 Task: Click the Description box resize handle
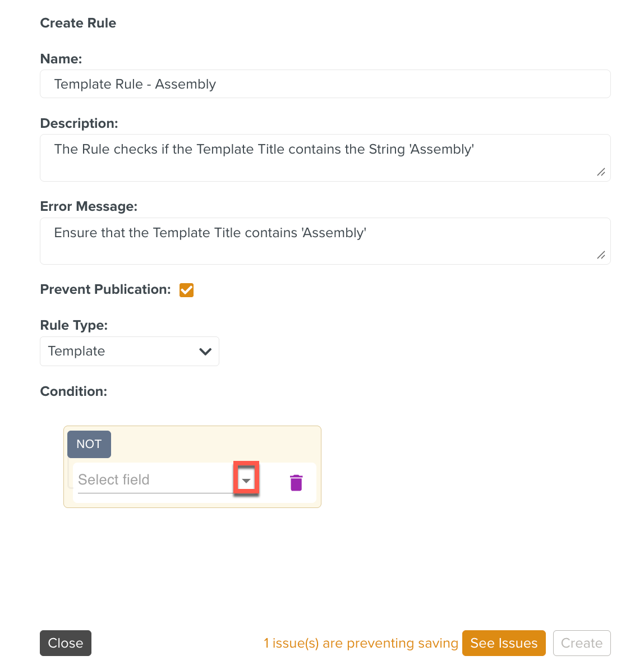coord(601,172)
